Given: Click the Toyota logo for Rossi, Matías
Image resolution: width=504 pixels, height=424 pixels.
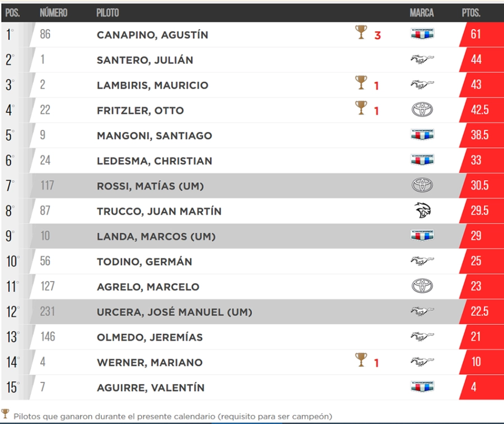Looking at the screenshot, I should click(422, 185).
